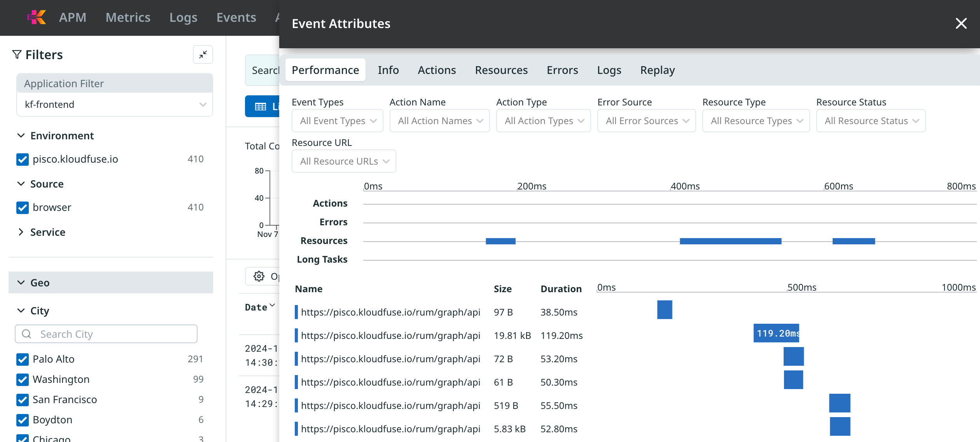
Task: Switch to the Resources tab
Action: coord(501,70)
